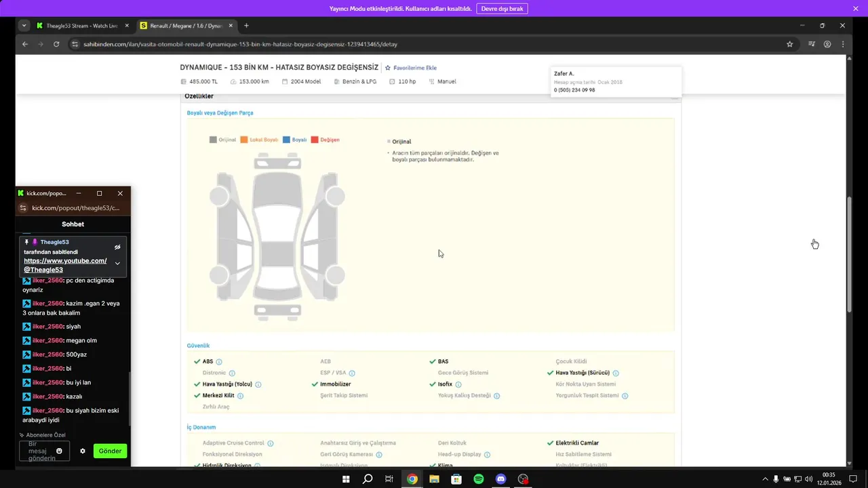
Task: Click the orange Lokal Boyalı legend swatch
Action: (244, 140)
